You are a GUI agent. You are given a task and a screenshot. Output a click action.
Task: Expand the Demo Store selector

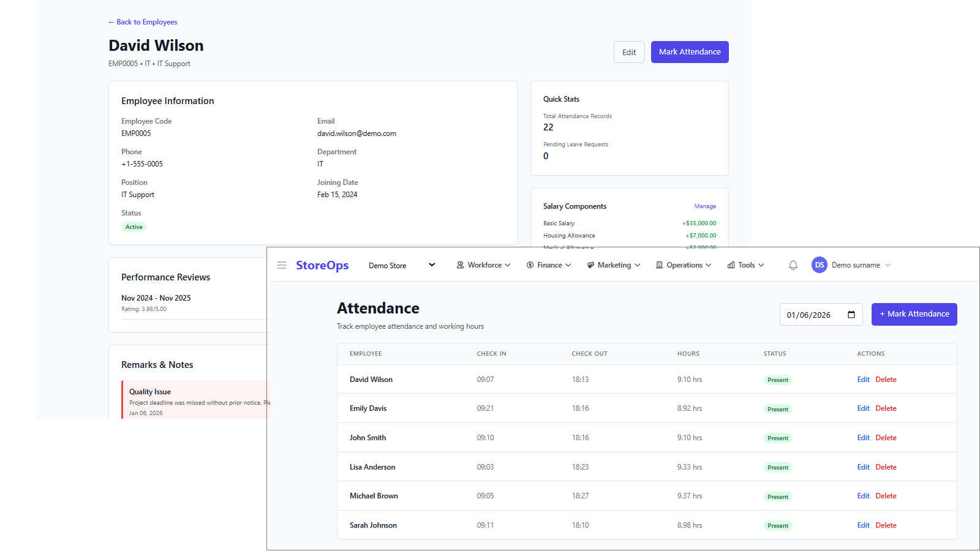coord(402,265)
